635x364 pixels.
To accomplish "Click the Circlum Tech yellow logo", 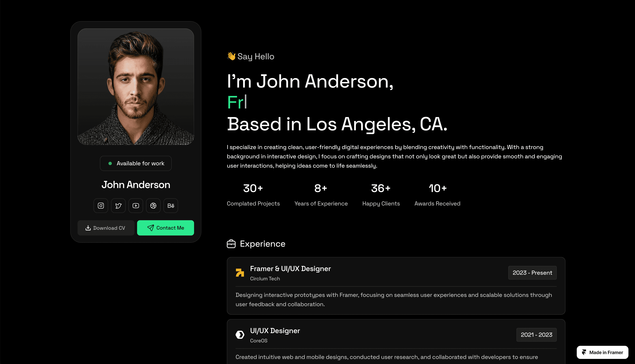I will tap(240, 272).
